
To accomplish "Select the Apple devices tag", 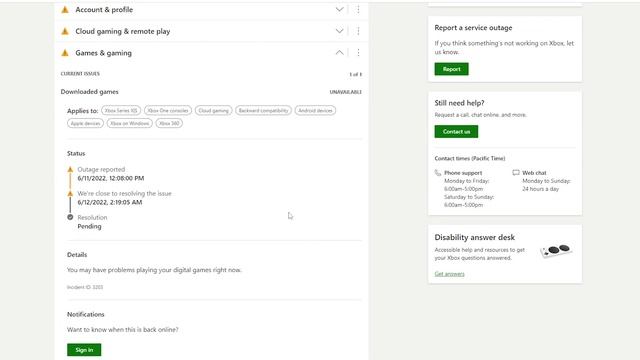I will click(x=85, y=123).
